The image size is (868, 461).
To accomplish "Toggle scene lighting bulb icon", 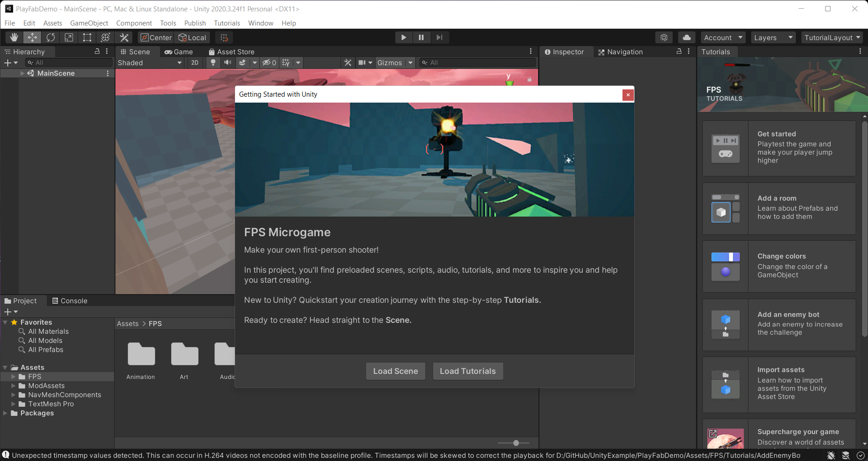I will point(213,62).
